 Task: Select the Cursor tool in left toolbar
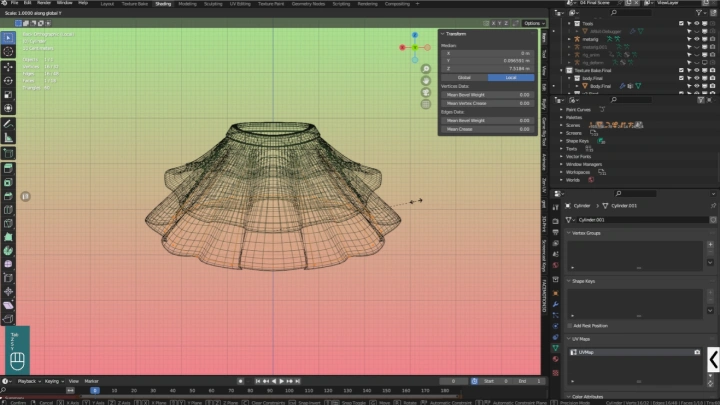8,51
